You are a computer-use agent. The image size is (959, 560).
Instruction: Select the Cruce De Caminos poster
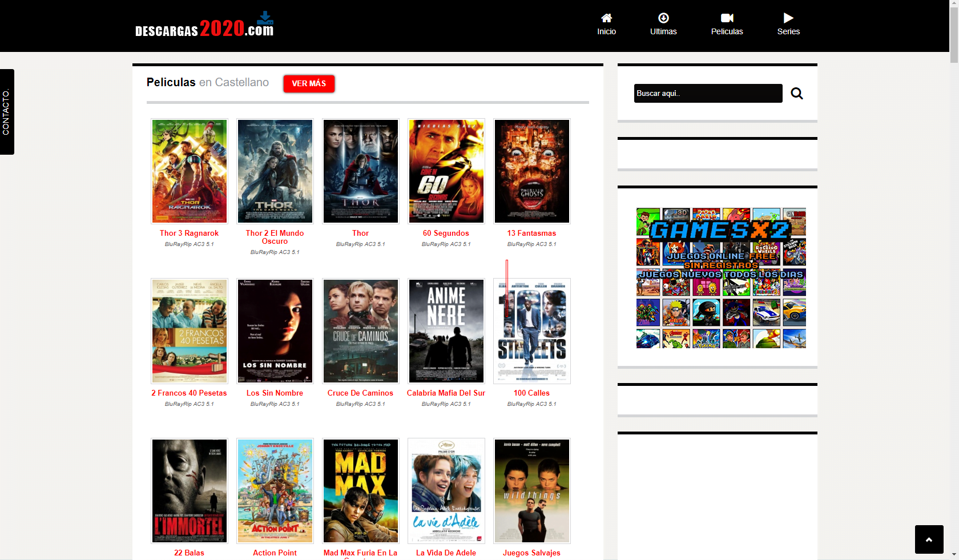tap(360, 331)
